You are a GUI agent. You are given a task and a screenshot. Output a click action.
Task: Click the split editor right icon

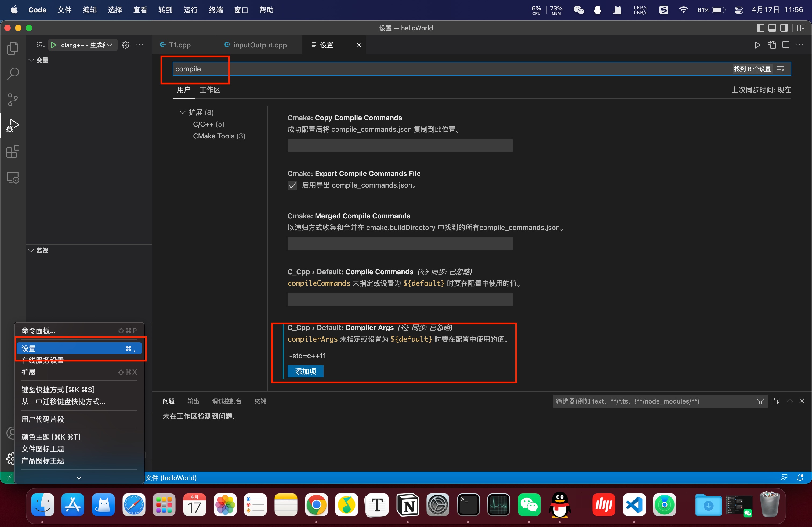click(786, 45)
